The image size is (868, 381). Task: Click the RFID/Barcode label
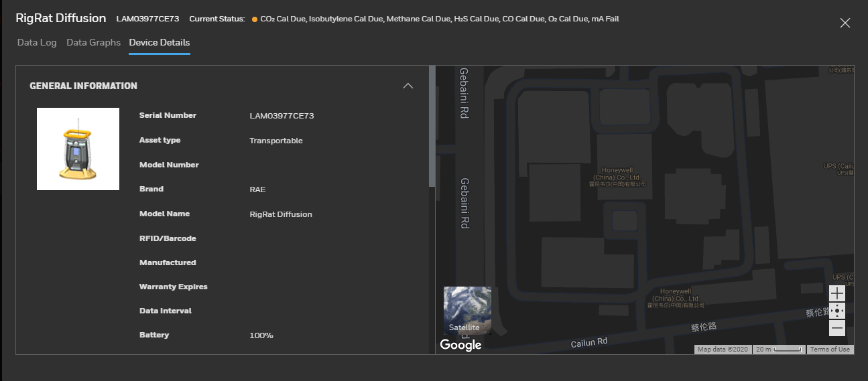[168, 238]
